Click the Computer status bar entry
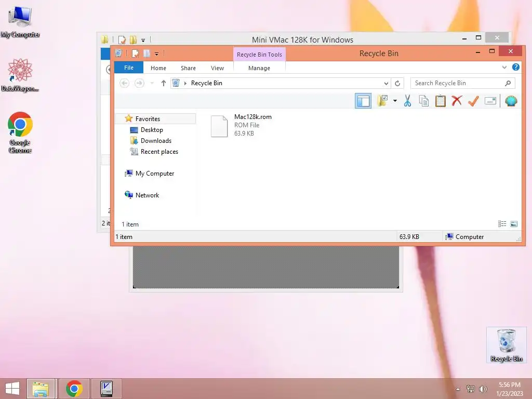The width and height of the screenshot is (532, 399). [464, 237]
